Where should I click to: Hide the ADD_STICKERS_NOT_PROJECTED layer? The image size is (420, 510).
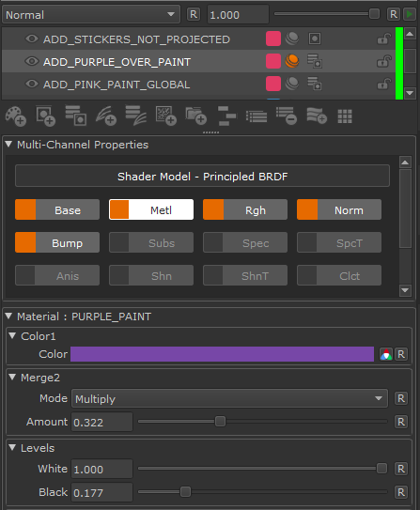(x=32, y=39)
